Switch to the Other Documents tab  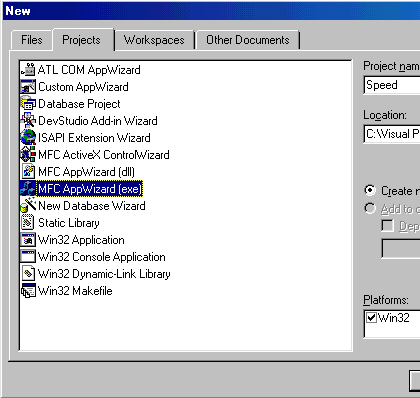248,40
